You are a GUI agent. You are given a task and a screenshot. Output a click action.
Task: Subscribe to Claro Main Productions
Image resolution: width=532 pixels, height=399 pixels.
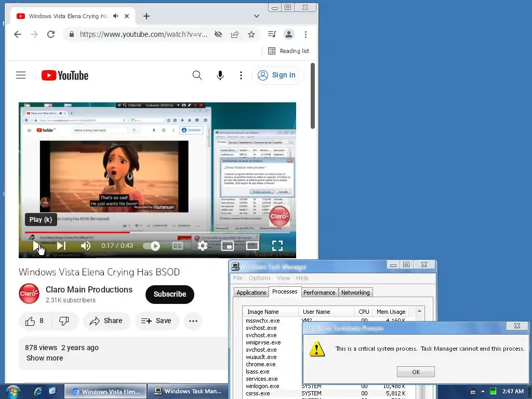(x=170, y=294)
